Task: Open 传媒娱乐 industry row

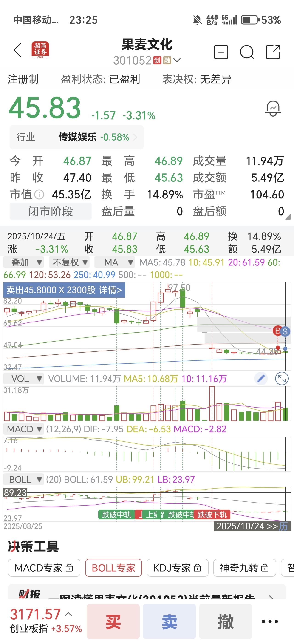Action: coord(77,137)
